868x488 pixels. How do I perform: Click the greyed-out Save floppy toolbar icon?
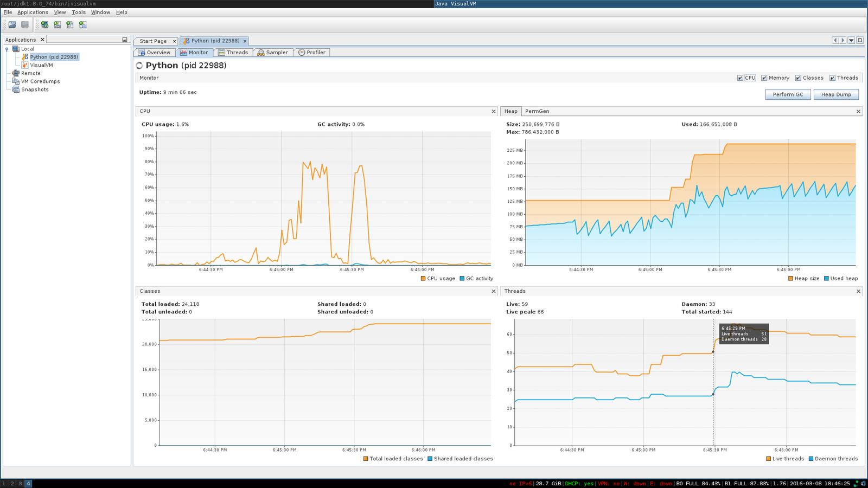[x=25, y=24]
